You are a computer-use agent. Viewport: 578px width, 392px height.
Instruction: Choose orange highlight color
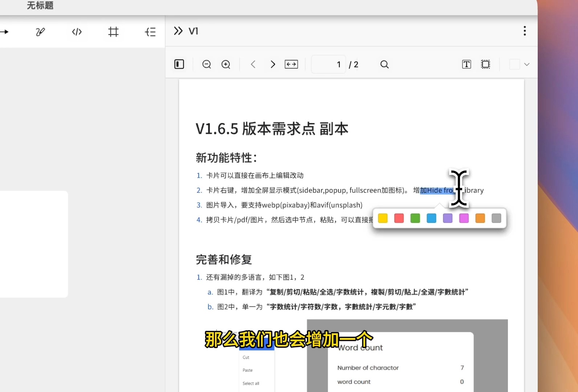tap(480, 218)
